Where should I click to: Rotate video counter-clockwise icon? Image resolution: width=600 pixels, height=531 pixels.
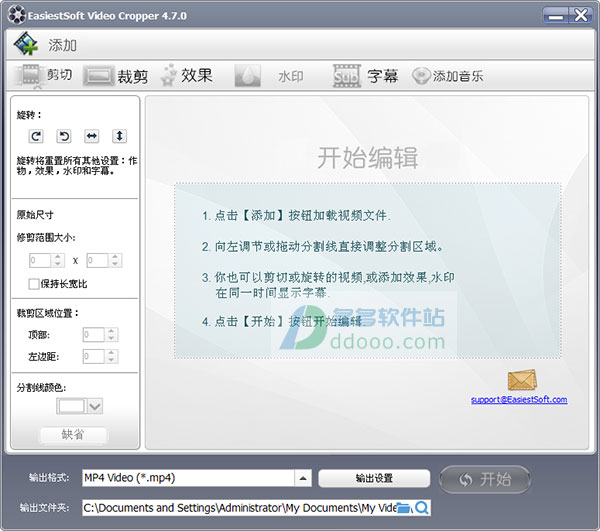coord(64,136)
